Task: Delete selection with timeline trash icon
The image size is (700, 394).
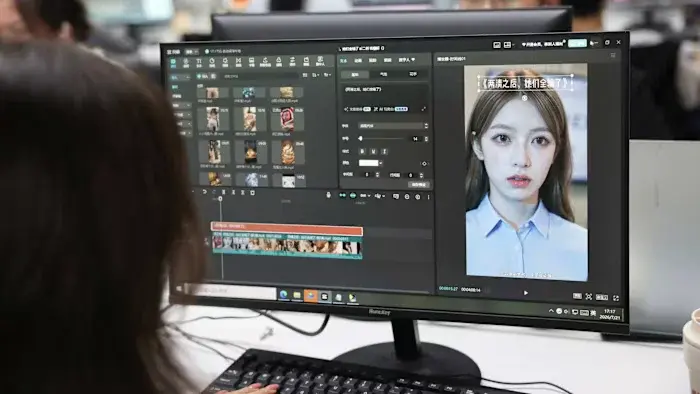Action: [253, 192]
